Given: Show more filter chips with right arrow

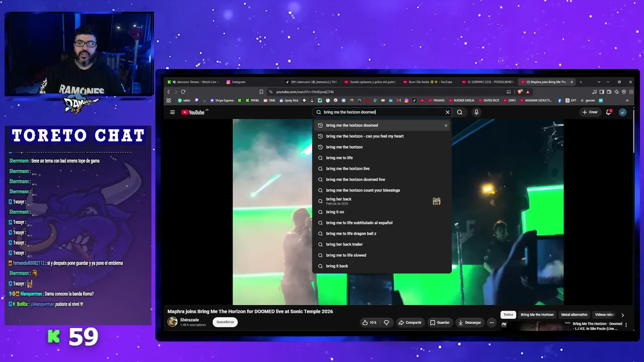Looking at the screenshot, I should [622, 315].
